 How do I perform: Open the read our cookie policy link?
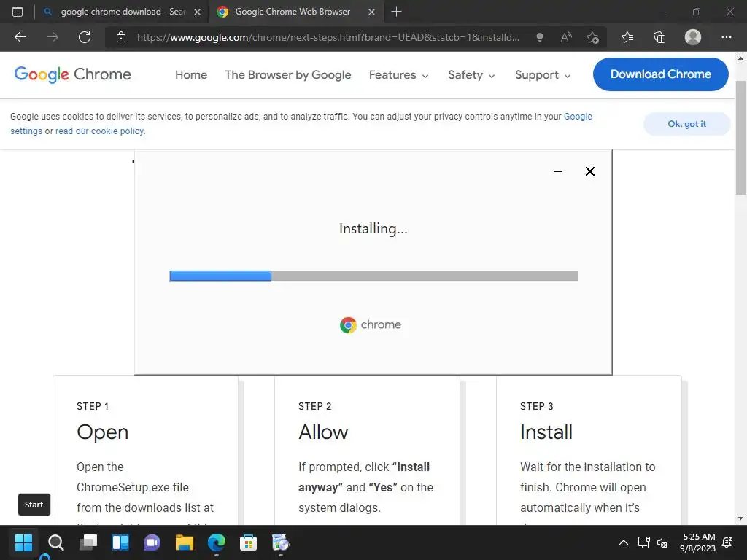click(99, 131)
